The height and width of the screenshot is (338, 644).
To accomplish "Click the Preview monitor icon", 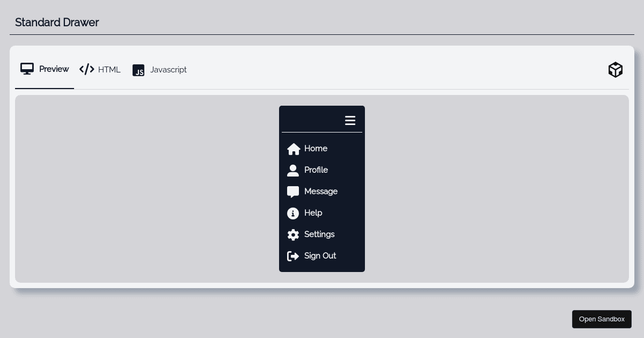I will coord(27,69).
